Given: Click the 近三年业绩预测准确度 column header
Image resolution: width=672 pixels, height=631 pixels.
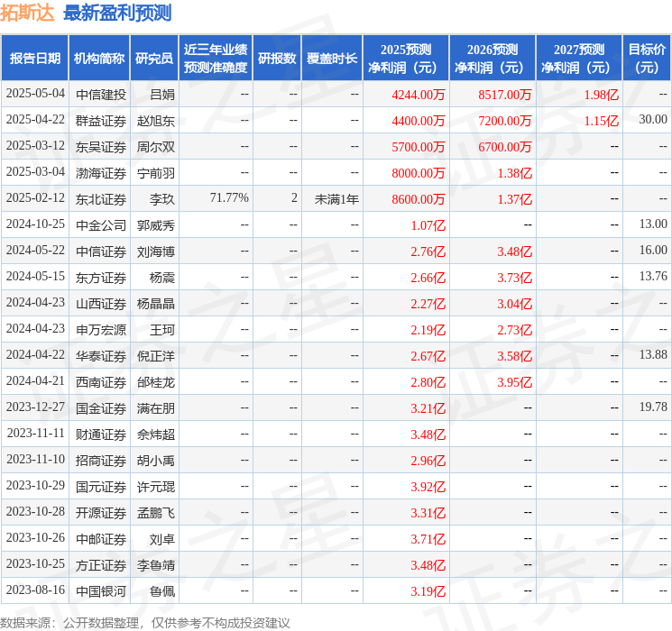Looking at the screenshot, I should pos(216,59).
